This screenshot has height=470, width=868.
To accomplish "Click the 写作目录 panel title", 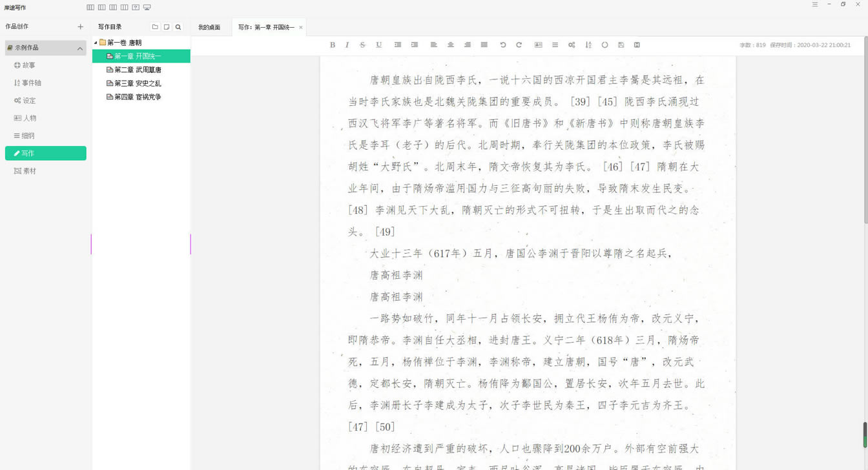I will coord(110,27).
